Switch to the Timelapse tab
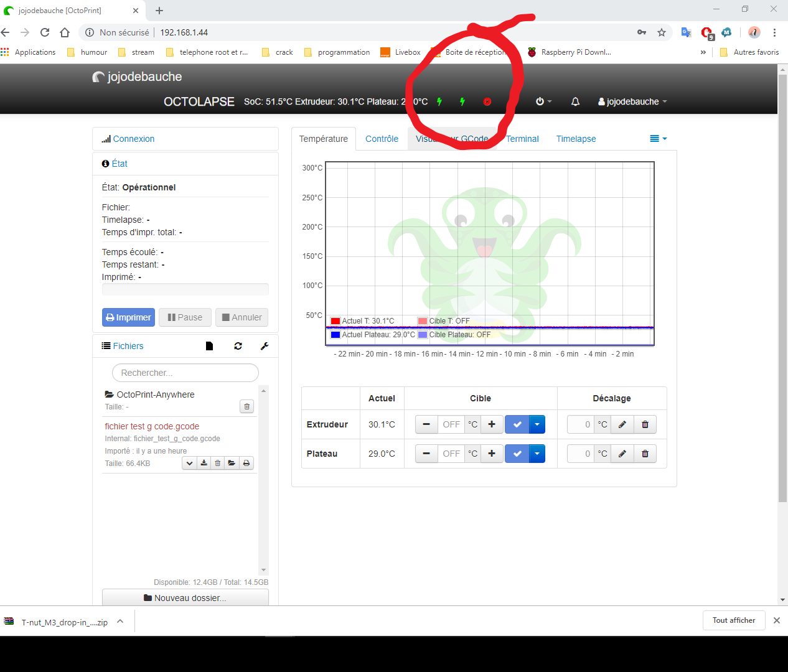This screenshot has width=788, height=672. coord(576,139)
